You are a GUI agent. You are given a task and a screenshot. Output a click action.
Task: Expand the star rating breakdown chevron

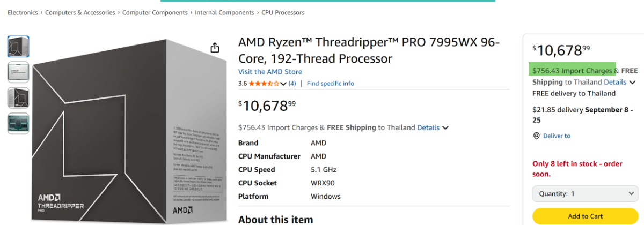283,84
